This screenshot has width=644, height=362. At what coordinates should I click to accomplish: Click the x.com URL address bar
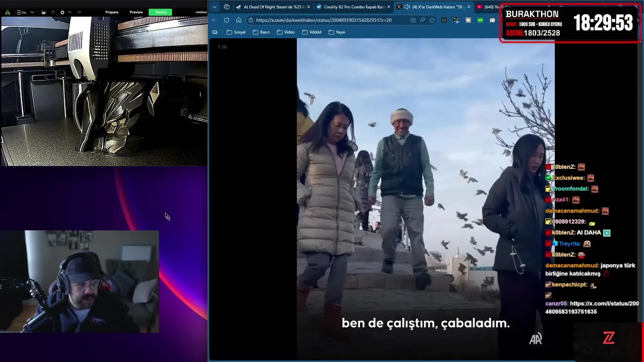(x=324, y=20)
